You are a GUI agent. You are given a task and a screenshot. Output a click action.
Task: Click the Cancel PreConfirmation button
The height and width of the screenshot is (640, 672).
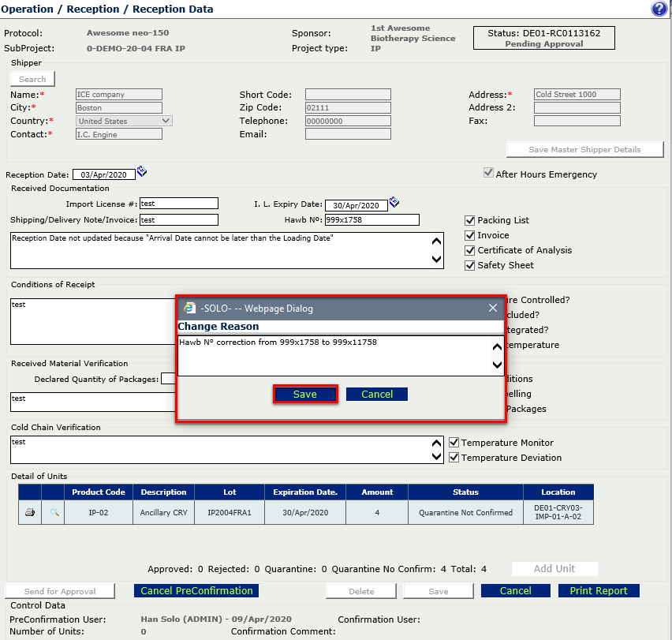pyautogui.click(x=196, y=591)
